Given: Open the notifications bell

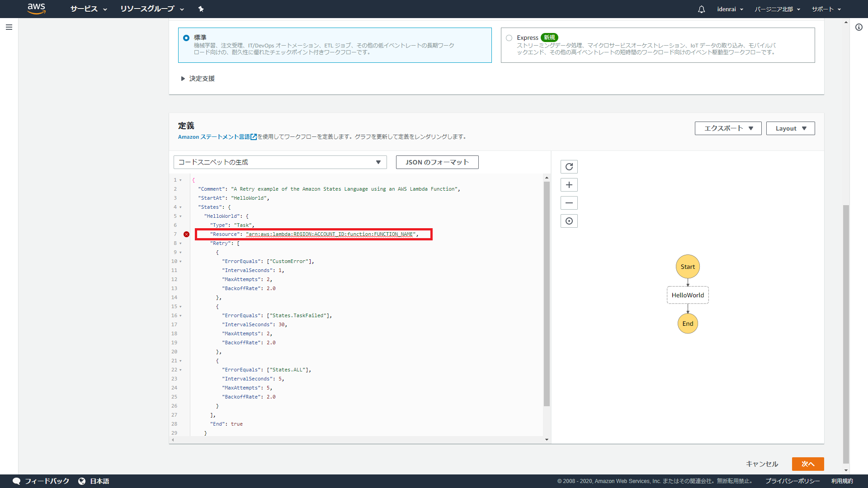Looking at the screenshot, I should tap(701, 9).
